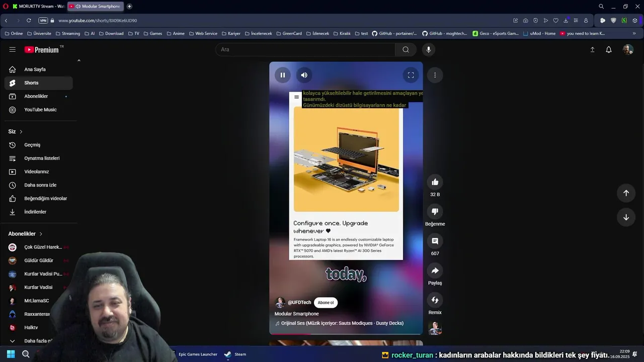Open the three-dot more options menu

point(435,75)
